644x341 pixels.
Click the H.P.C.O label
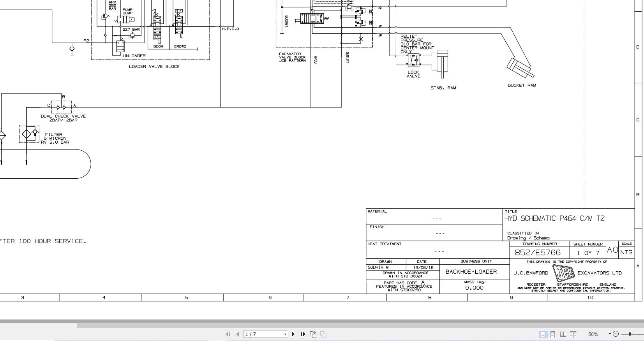pyautogui.click(x=230, y=29)
